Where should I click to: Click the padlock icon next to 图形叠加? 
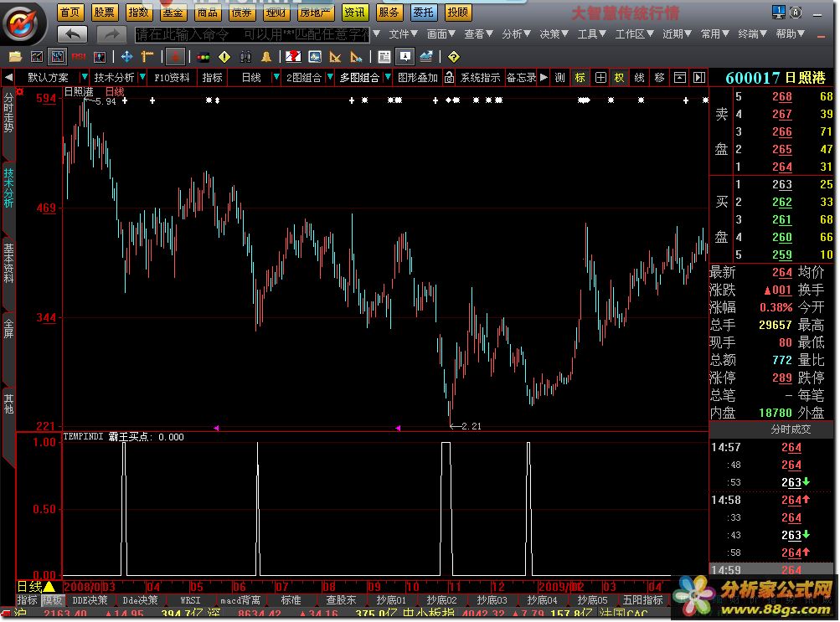450,78
